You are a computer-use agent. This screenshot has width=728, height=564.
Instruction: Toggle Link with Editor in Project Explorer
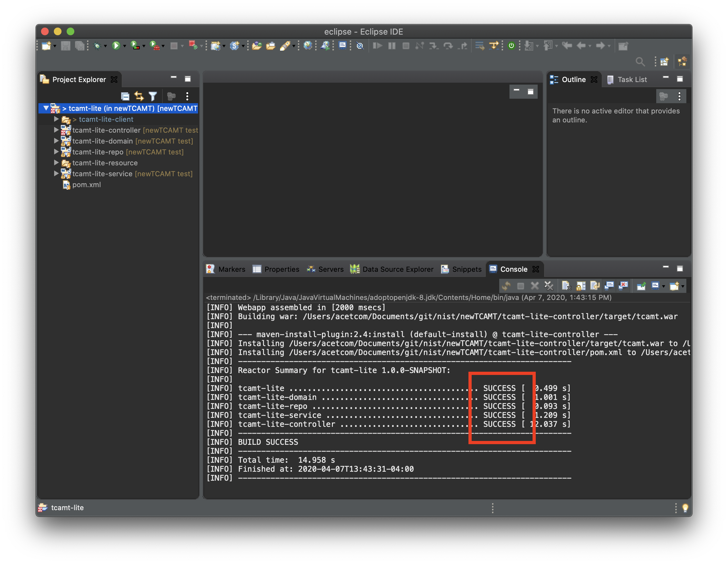point(139,96)
